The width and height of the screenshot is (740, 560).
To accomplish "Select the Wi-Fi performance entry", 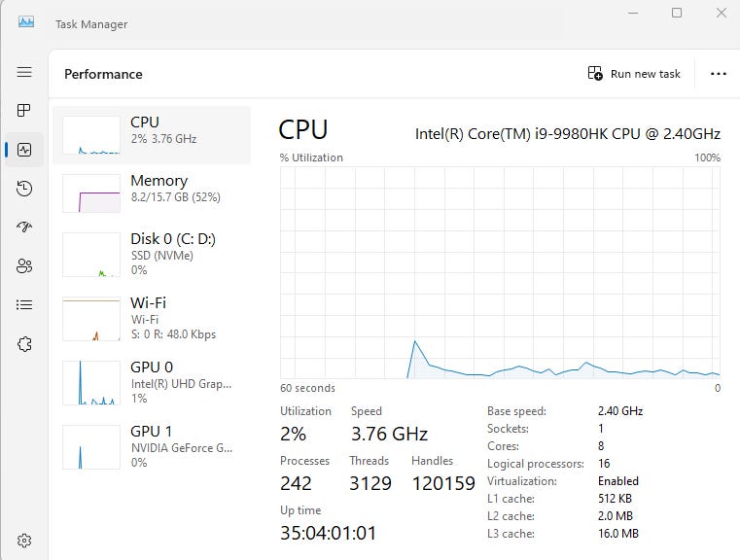I will 152,319.
